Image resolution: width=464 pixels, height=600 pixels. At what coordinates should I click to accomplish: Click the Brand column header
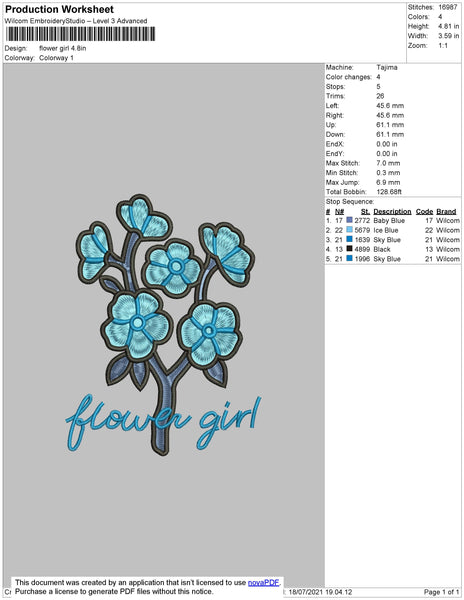(x=446, y=212)
